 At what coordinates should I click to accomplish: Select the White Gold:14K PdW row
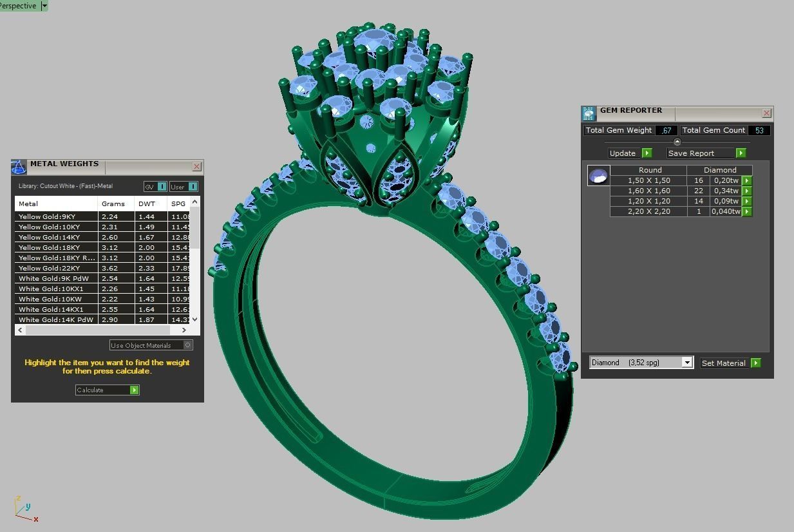(103, 319)
